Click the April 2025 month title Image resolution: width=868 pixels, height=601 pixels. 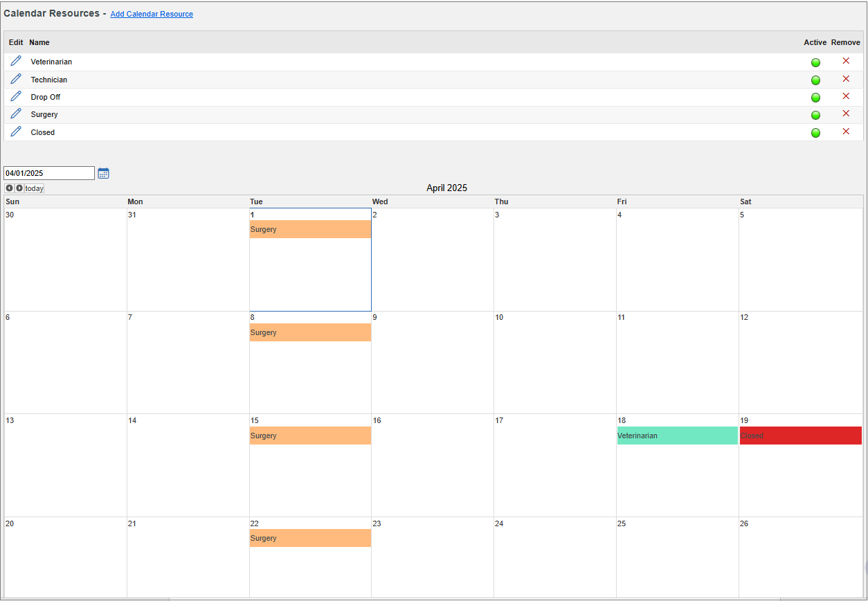point(446,188)
